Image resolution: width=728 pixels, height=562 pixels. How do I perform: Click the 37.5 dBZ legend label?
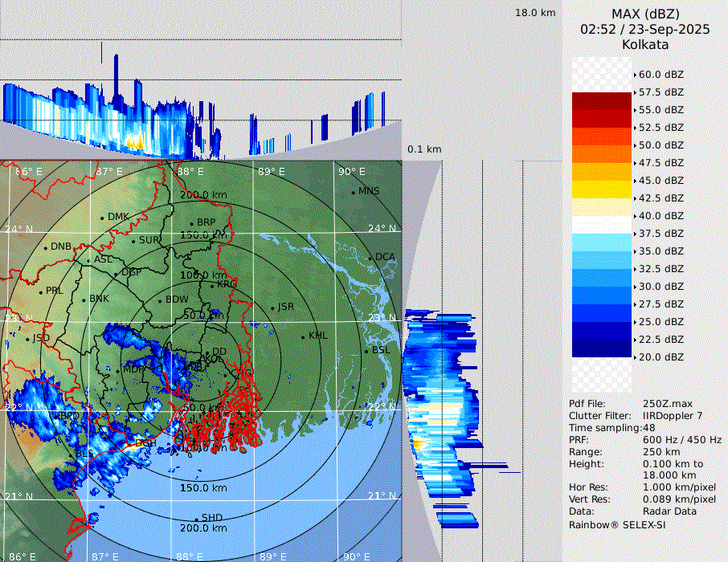tap(661, 233)
